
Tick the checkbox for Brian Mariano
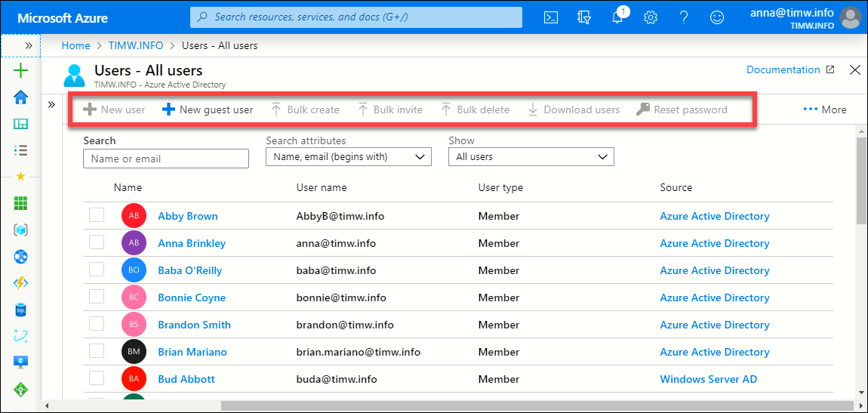click(97, 352)
